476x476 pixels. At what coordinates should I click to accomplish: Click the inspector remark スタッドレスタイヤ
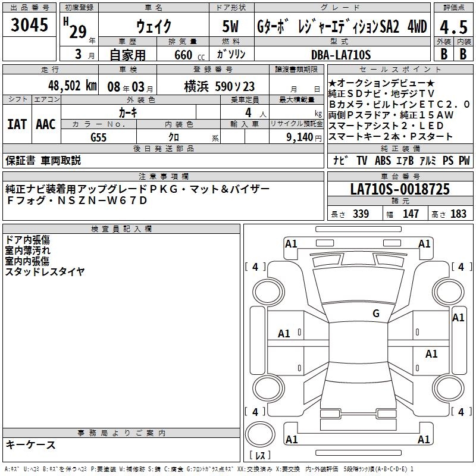[45, 271]
